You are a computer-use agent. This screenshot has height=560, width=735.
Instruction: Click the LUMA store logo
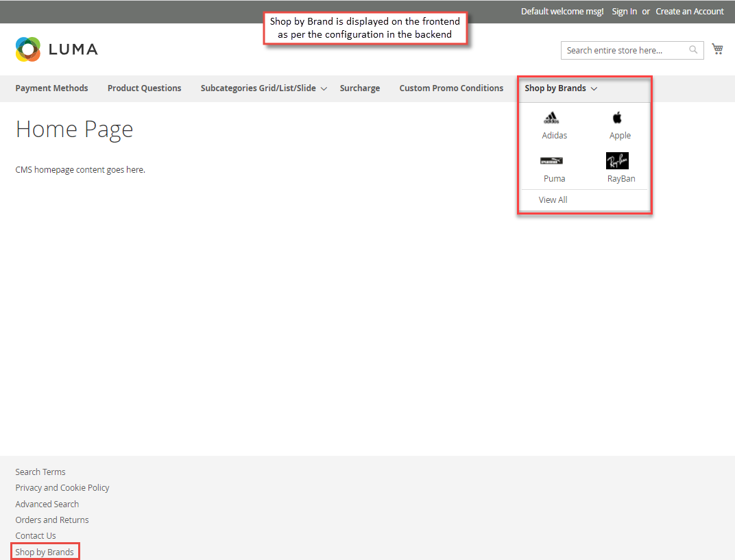tap(57, 49)
